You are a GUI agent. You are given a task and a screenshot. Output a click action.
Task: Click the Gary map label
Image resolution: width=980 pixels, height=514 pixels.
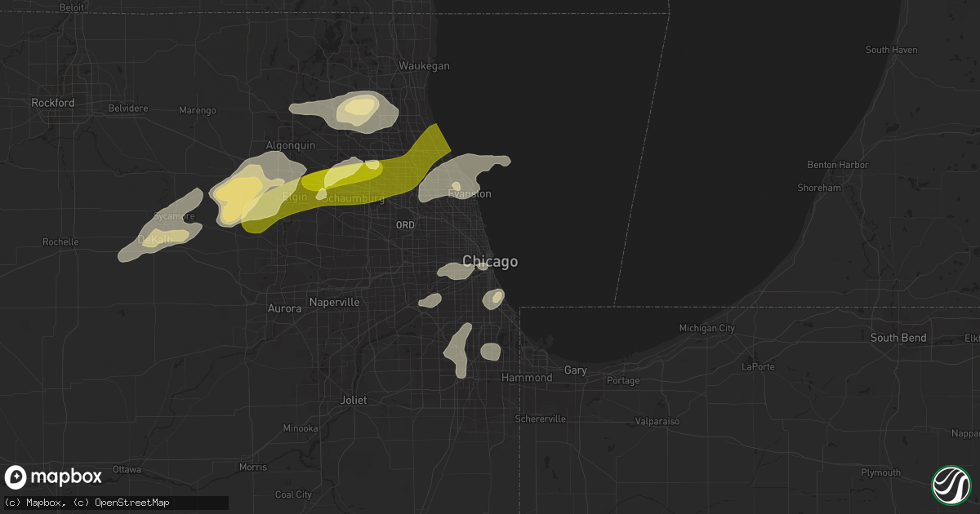pos(576,370)
